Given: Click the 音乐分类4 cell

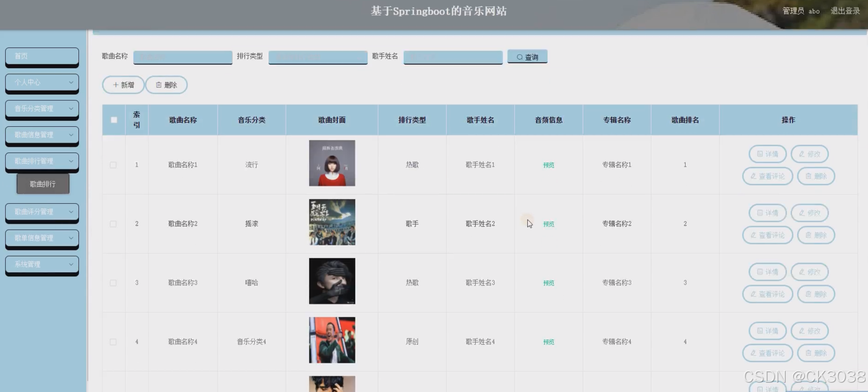Looking at the screenshot, I should coord(251,342).
